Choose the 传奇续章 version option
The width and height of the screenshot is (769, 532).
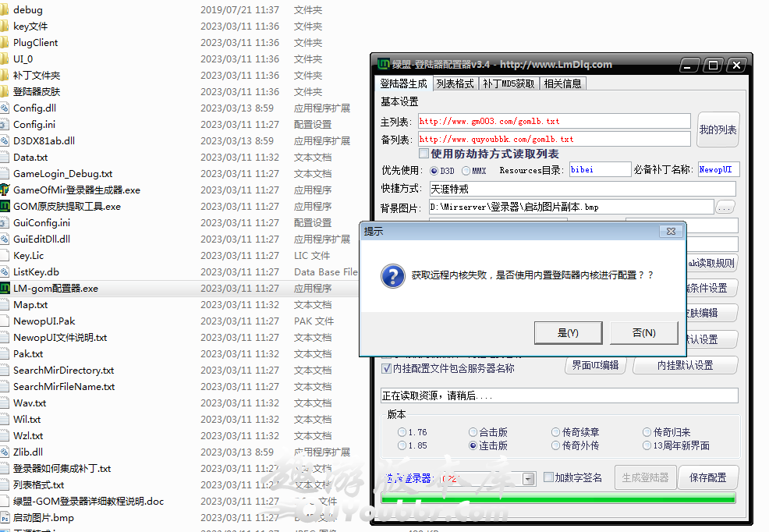pyautogui.click(x=555, y=432)
